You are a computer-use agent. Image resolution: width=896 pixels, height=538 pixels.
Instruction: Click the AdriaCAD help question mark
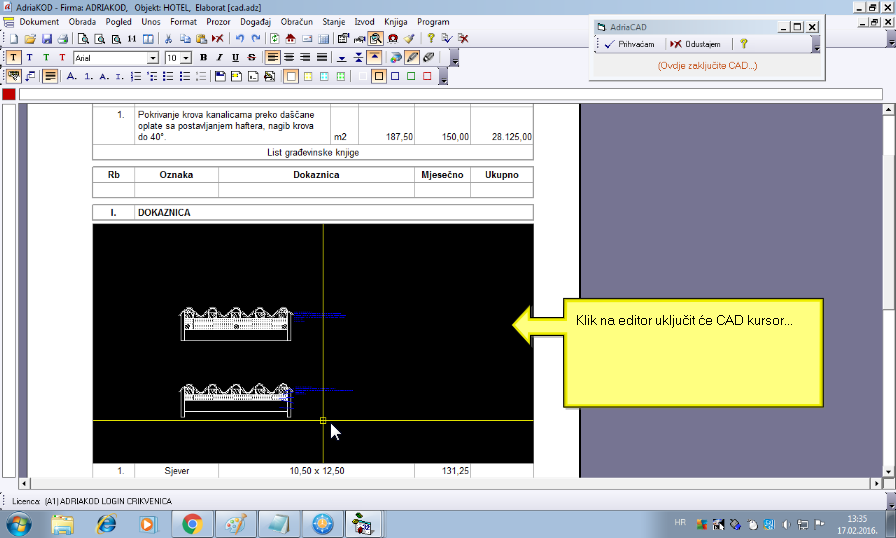tap(743, 44)
